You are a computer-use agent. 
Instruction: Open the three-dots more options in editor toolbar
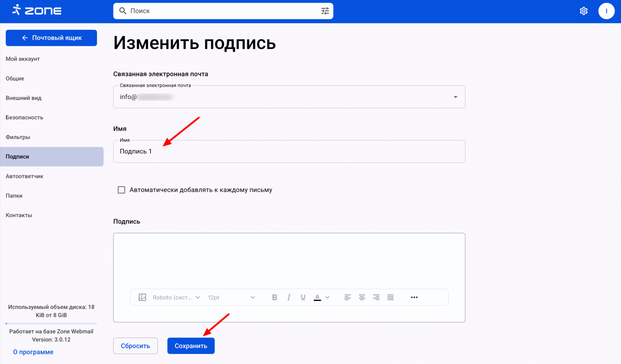tap(414, 297)
